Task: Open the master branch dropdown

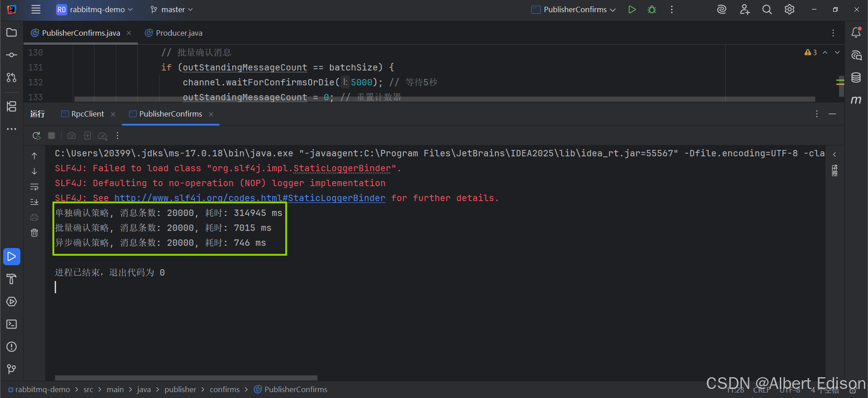Action: tap(172, 9)
